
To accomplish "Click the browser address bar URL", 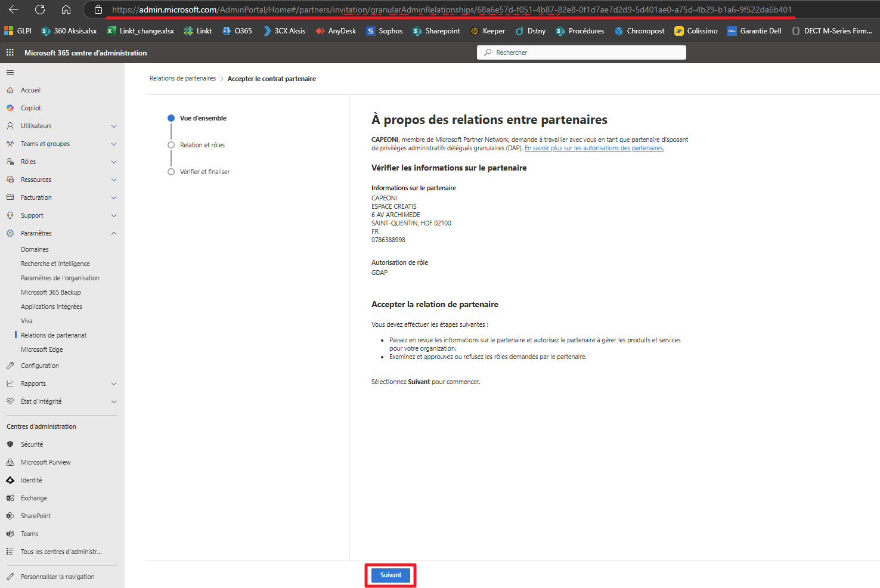I will pos(451,10).
